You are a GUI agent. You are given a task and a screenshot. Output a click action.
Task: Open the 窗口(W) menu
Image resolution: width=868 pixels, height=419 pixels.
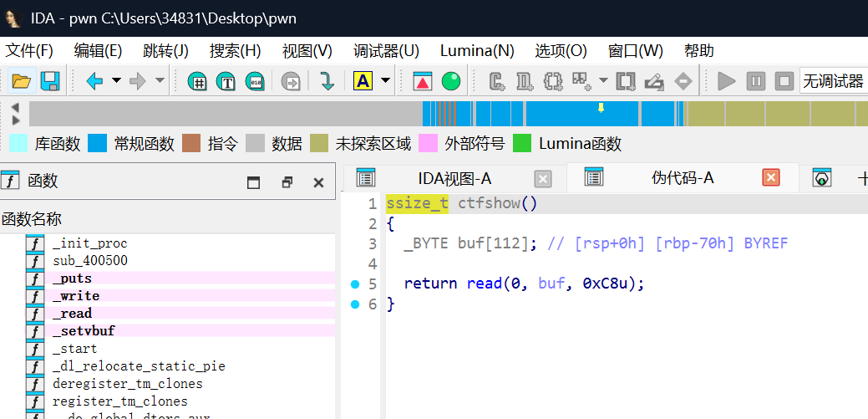[x=636, y=51]
